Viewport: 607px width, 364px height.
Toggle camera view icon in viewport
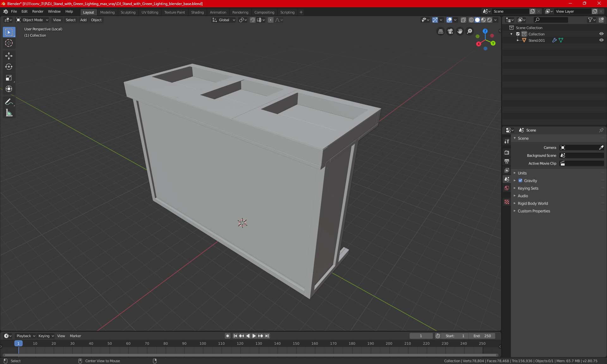pyautogui.click(x=450, y=31)
